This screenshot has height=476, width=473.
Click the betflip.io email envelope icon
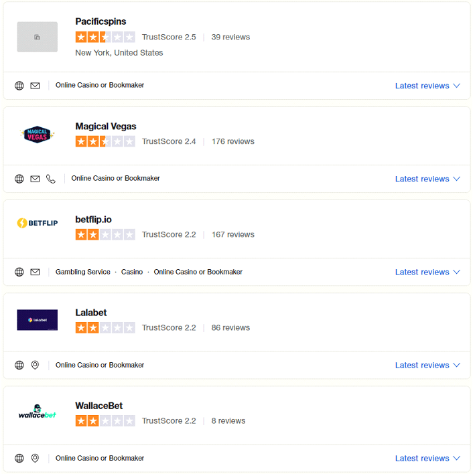tap(35, 272)
